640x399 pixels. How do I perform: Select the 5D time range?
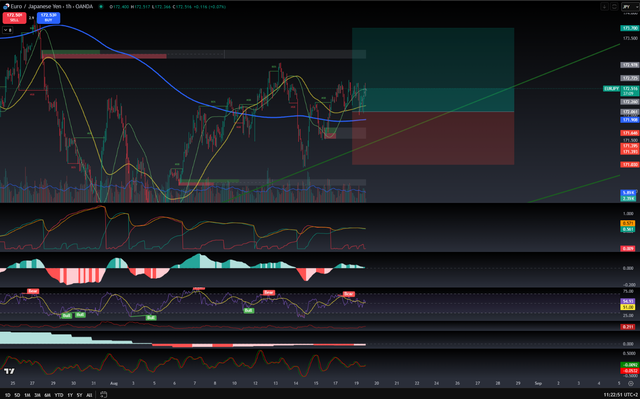[x=17, y=395]
